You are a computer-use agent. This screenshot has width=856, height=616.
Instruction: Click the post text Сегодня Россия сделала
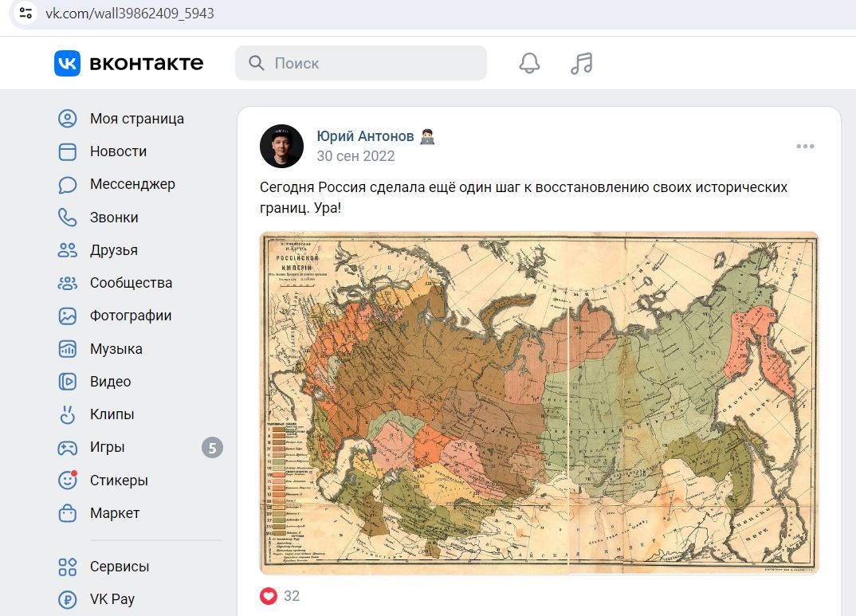(524, 198)
